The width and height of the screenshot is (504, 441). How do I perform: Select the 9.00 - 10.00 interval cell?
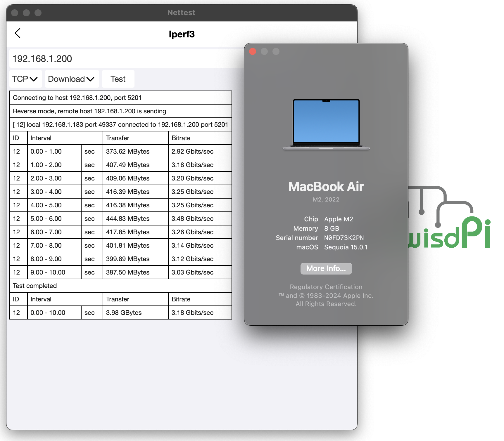(x=54, y=272)
